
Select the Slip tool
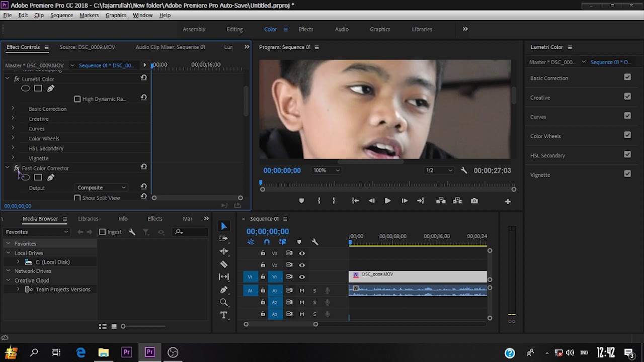(x=224, y=277)
